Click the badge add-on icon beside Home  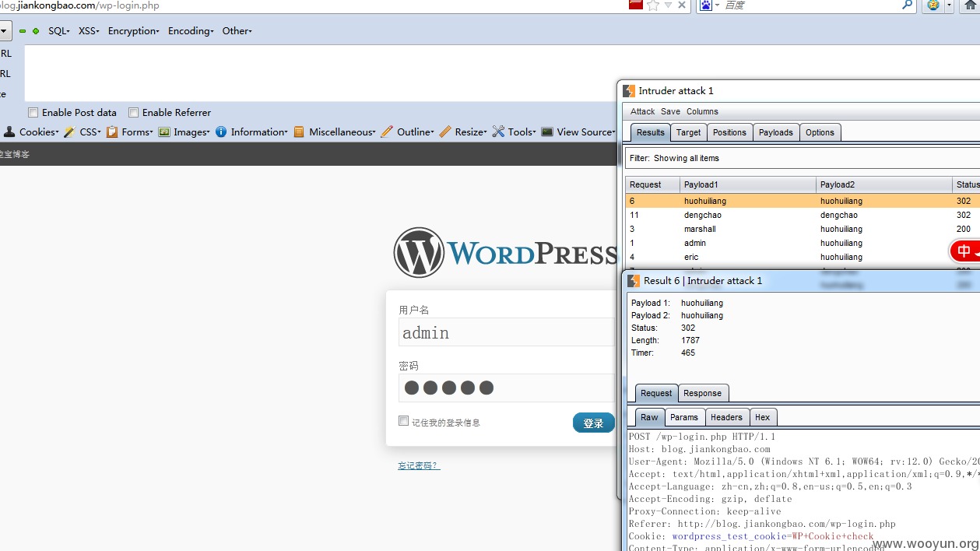click(x=933, y=5)
